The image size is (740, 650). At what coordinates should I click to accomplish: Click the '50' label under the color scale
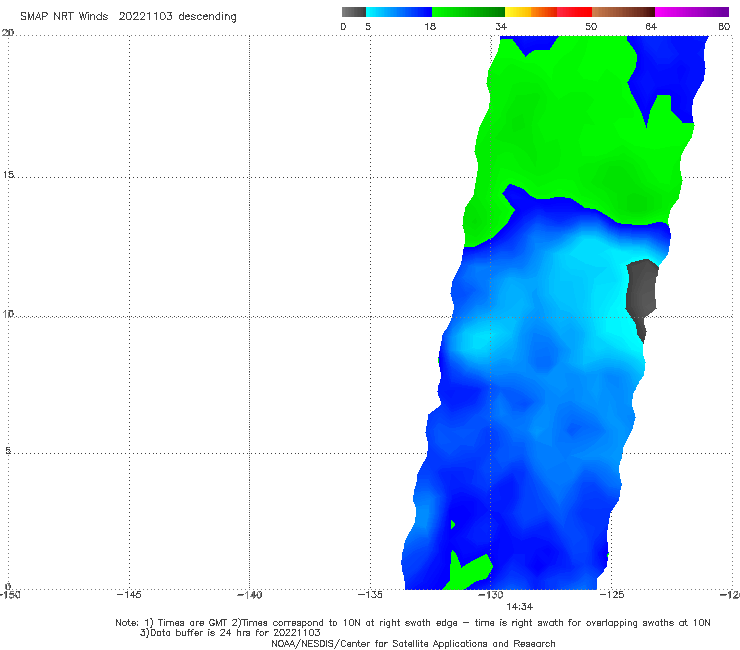pyautogui.click(x=591, y=26)
